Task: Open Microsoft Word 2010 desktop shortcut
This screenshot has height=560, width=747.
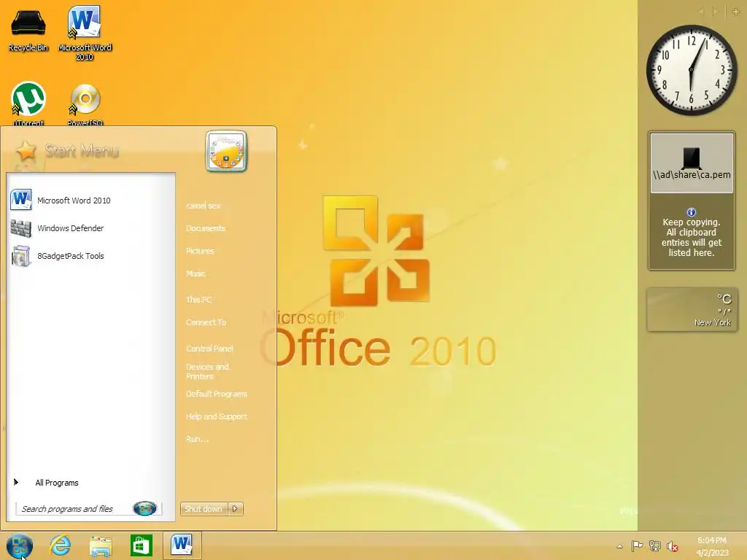Action: pyautogui.click(x=85, y=34)
